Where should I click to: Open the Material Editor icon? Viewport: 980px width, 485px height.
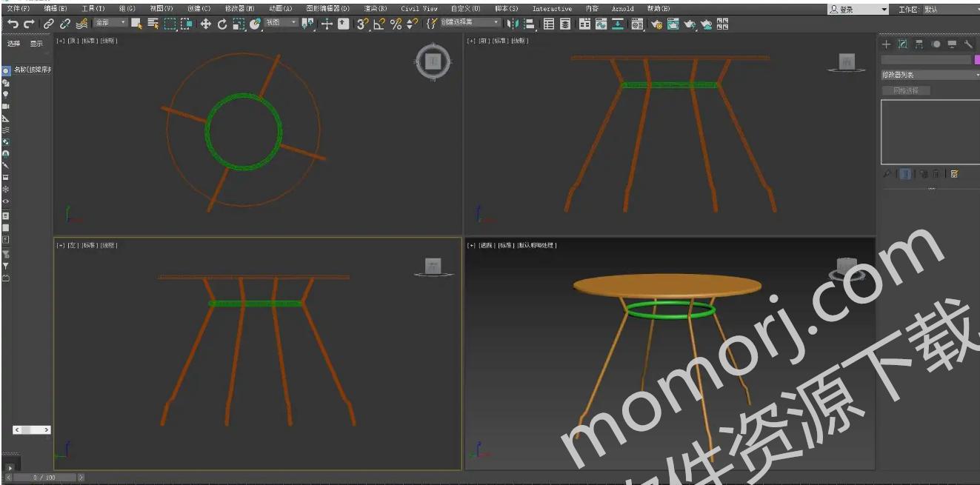tap(636, 24)
